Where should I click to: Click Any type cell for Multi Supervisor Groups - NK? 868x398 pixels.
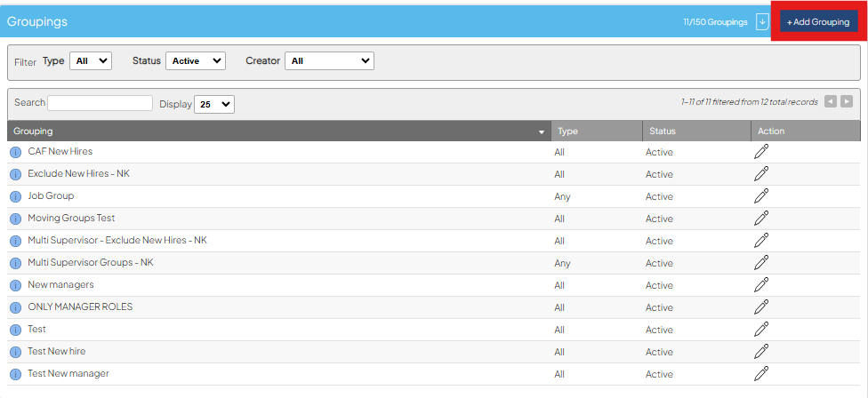(562, 264)
